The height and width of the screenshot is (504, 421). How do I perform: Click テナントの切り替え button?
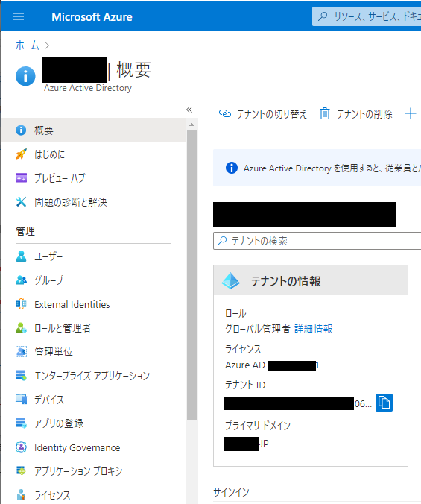(263, 114)
